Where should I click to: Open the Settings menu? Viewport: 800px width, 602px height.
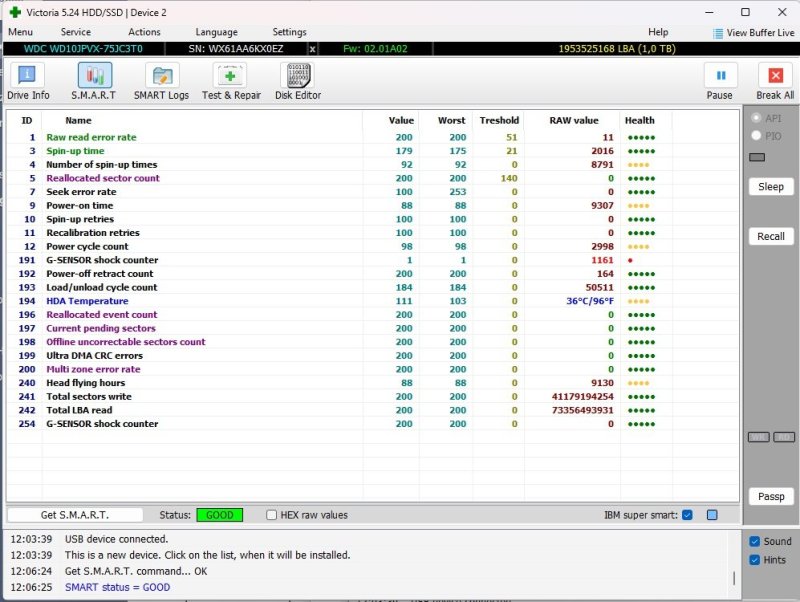[x=289, y=32]
